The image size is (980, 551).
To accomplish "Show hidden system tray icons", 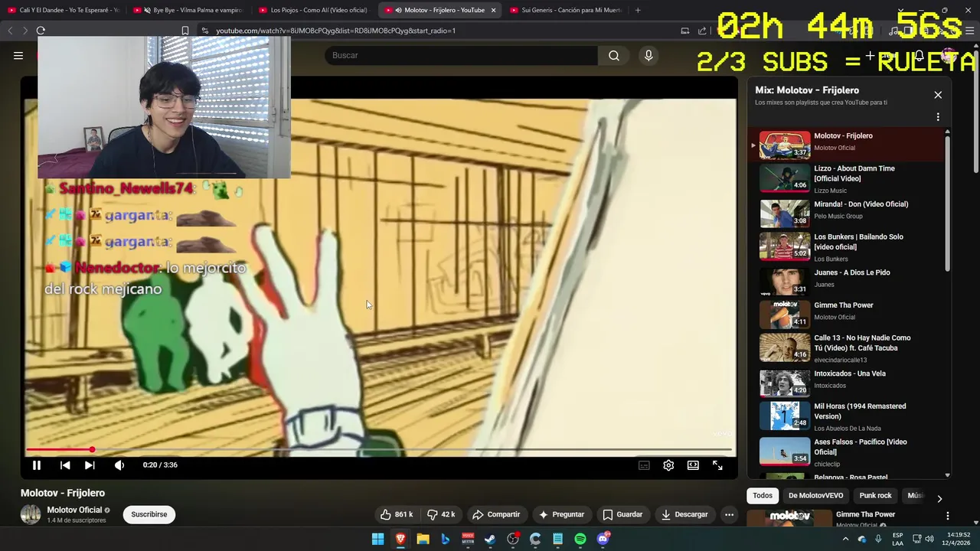I will [845, 540].
